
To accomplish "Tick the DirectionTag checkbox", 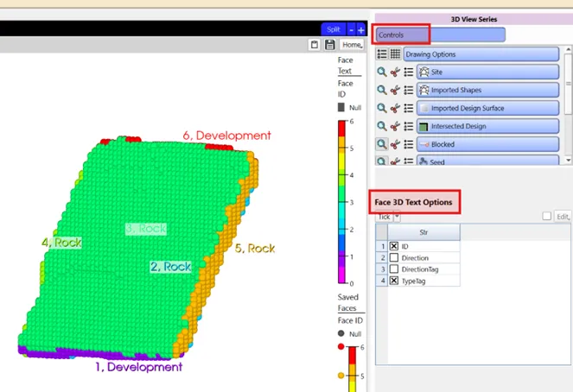I will click(x=394, y=269).
